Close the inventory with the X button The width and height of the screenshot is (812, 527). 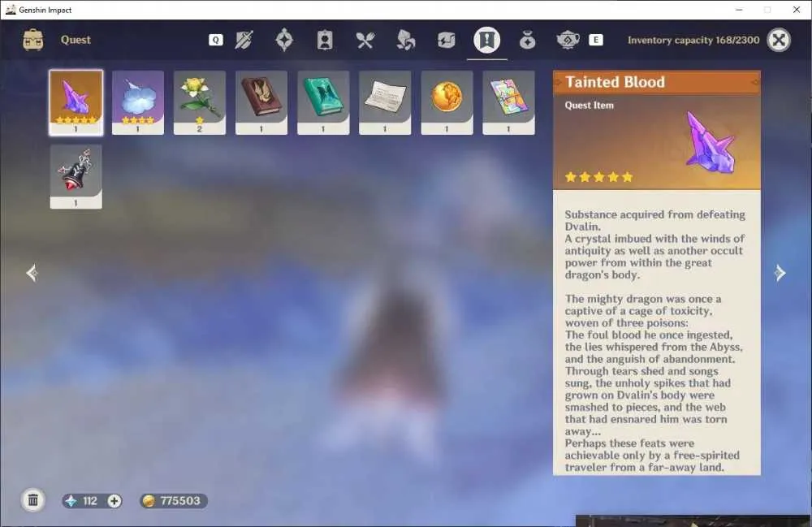coord(779,40)
